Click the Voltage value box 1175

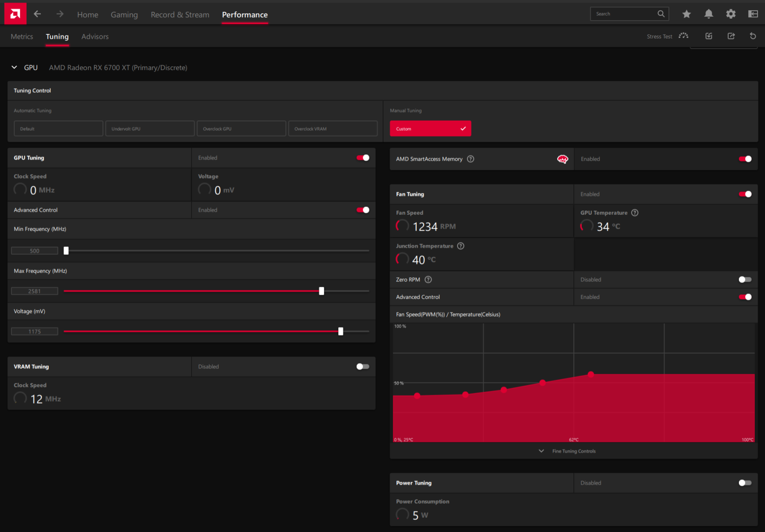pyautogui.click(x=34, y=332)
